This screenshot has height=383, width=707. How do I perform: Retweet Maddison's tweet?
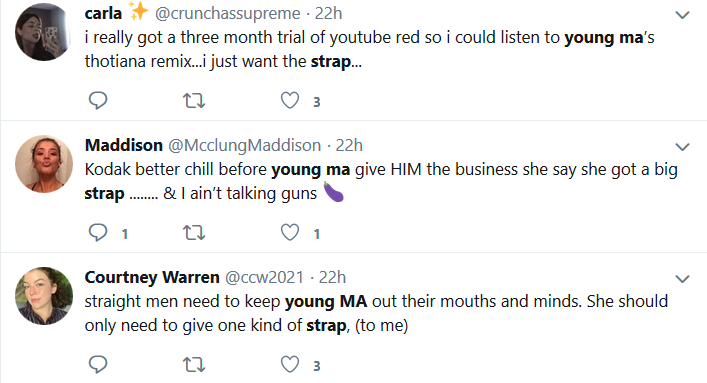point(194,233)
